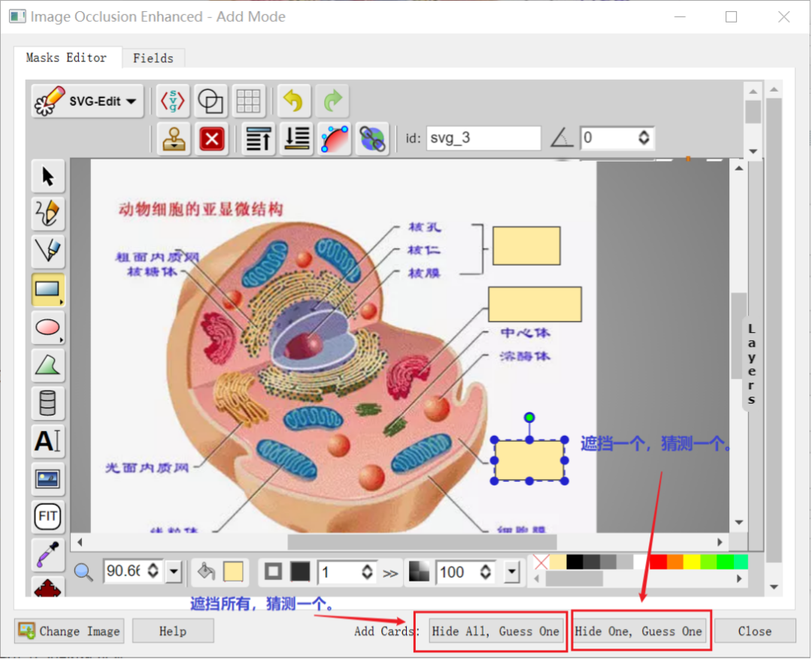Screen dimensions: 812x659
Task: Select the Line drawing tool
Action: (x=47, y=251)
